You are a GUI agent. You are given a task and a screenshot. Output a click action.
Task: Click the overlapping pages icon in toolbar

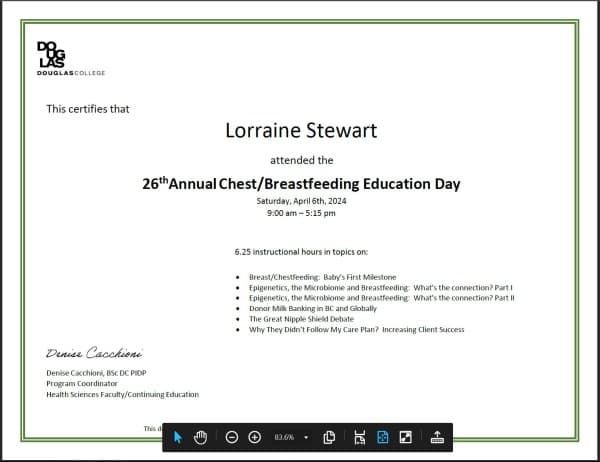click(329, 437)
